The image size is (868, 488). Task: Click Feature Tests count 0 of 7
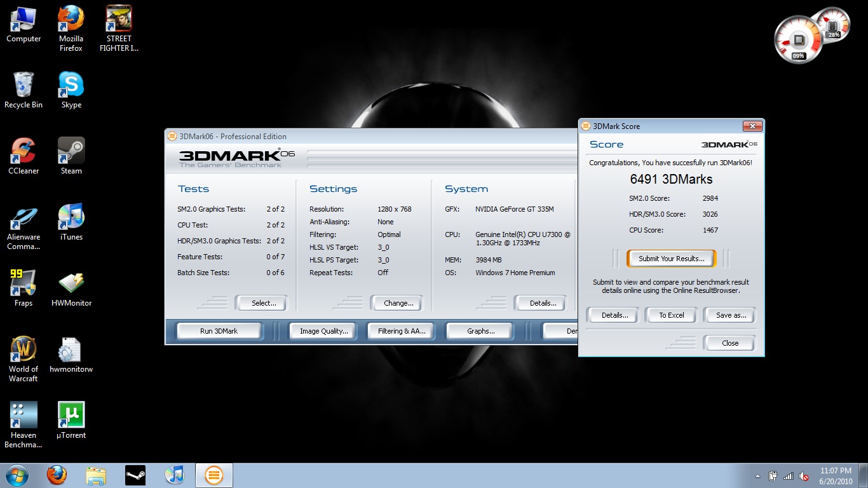click(x=275, y=257)
